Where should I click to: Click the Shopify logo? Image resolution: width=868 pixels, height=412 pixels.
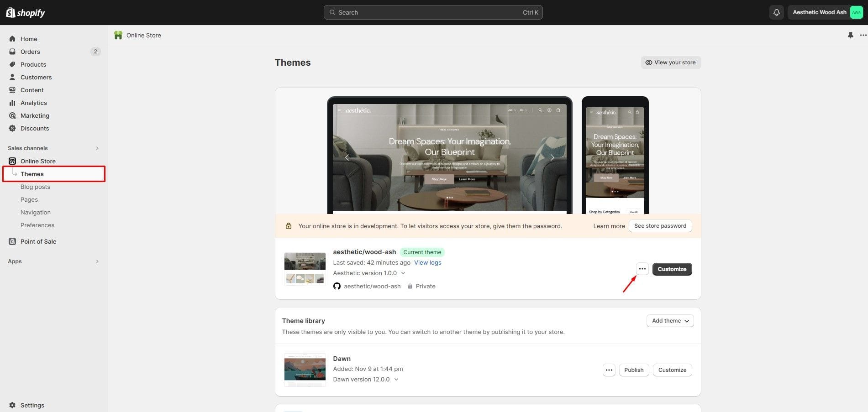point(26,12)
